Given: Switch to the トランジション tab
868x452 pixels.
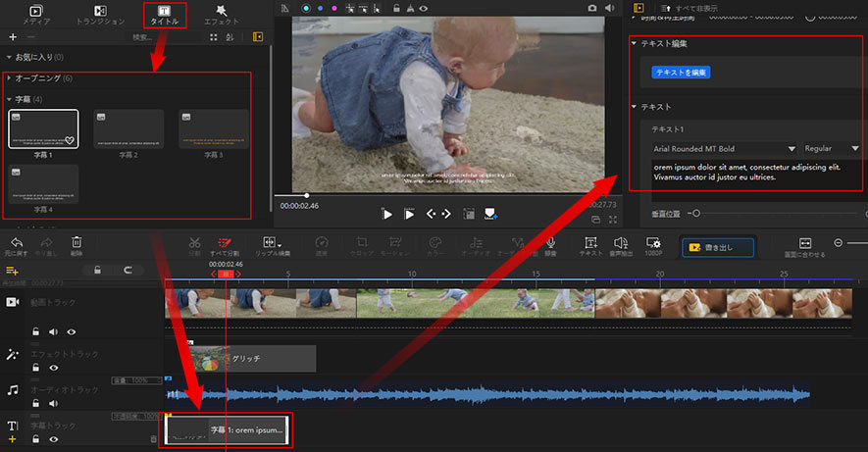Looking at the screenshot, I should (x=100, y=16).
